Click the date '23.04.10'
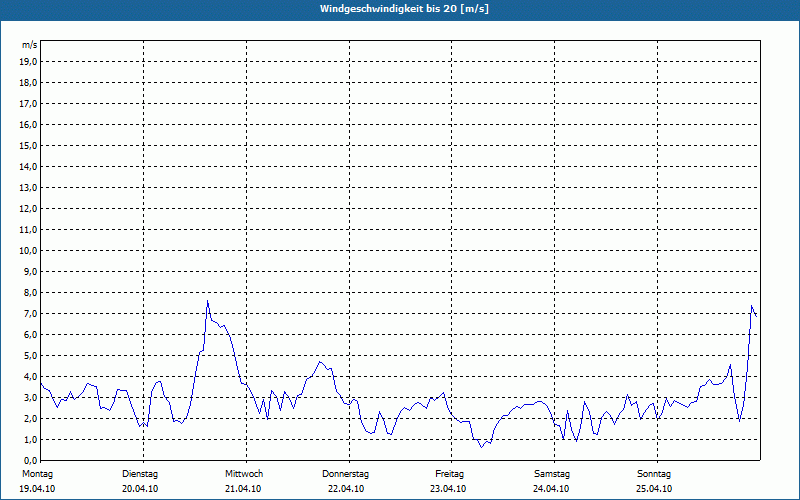This screenshot has height=500, width=800. 448,489
